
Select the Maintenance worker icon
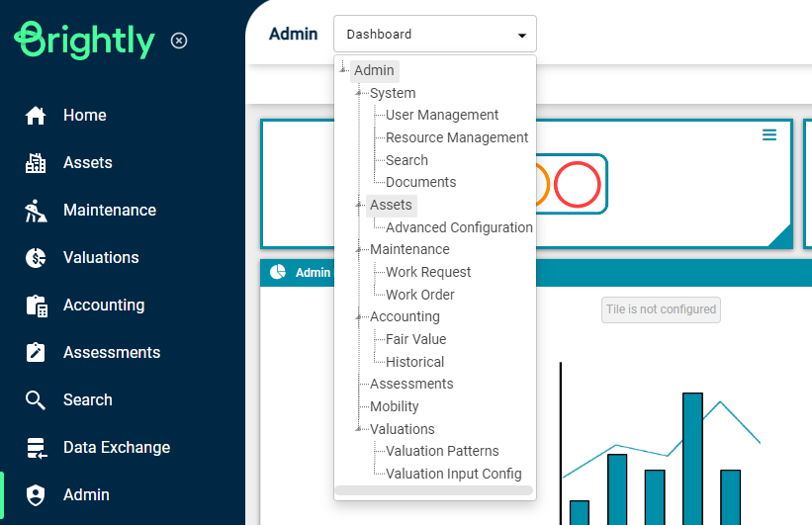coord(36,211)
